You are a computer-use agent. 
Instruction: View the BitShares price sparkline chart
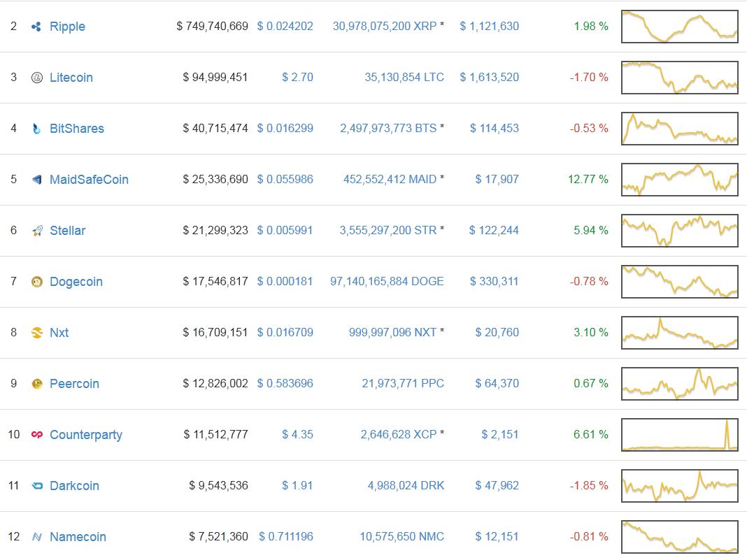pos(680,129)
